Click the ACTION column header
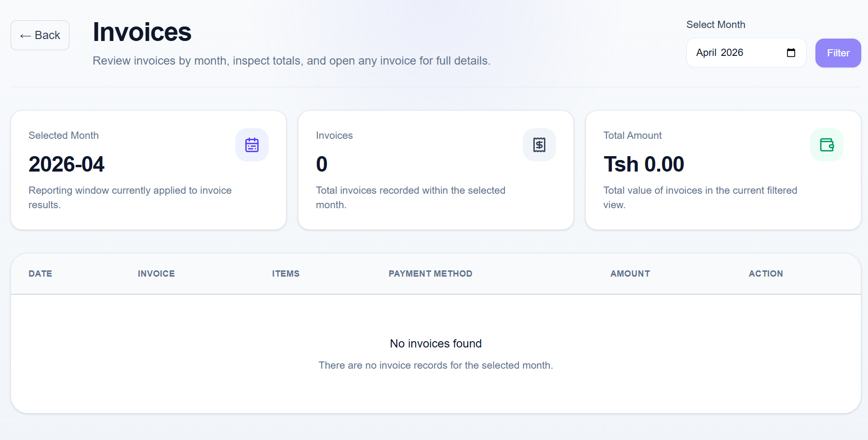This screenshot has width=868, height=440. (x=766, y=274)
